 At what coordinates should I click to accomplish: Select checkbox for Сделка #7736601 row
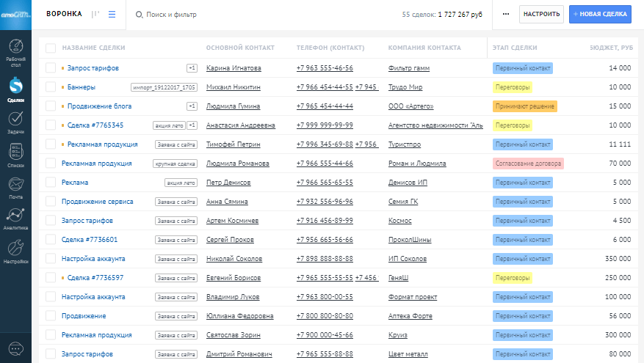[x=51, y=240]
